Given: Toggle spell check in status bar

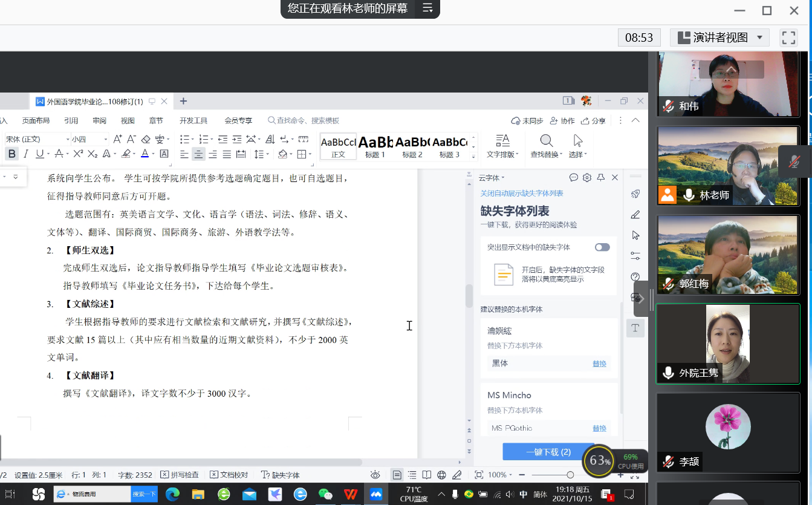Looking at the screenshot, I should click(180, 475).
